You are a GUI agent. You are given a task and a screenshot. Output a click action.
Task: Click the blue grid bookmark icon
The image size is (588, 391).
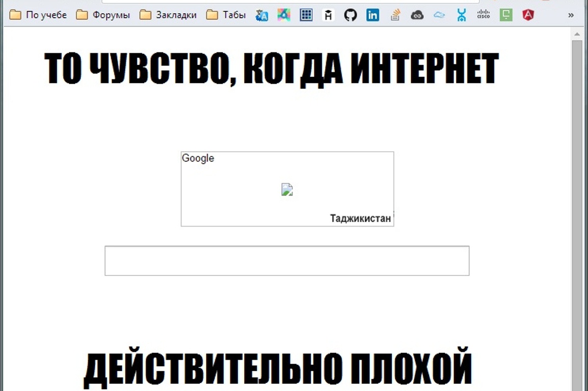point(306,15)
